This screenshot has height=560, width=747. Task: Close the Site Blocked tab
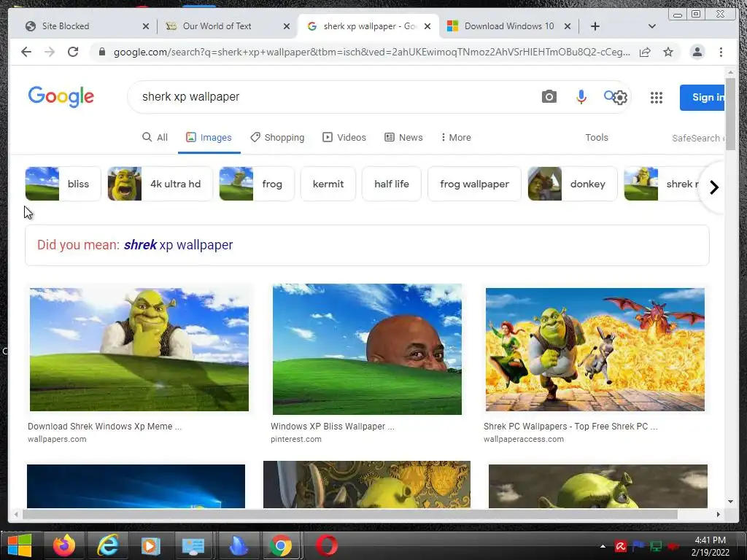coord(146,26)
